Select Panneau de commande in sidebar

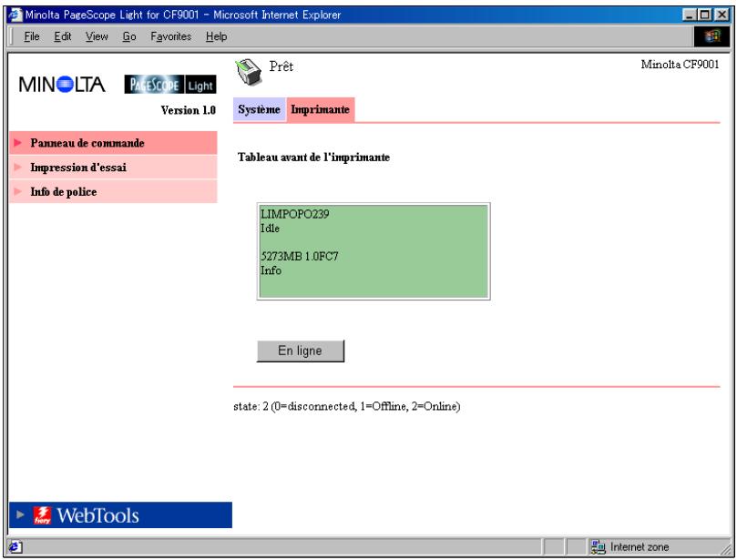tap(113, 143)
